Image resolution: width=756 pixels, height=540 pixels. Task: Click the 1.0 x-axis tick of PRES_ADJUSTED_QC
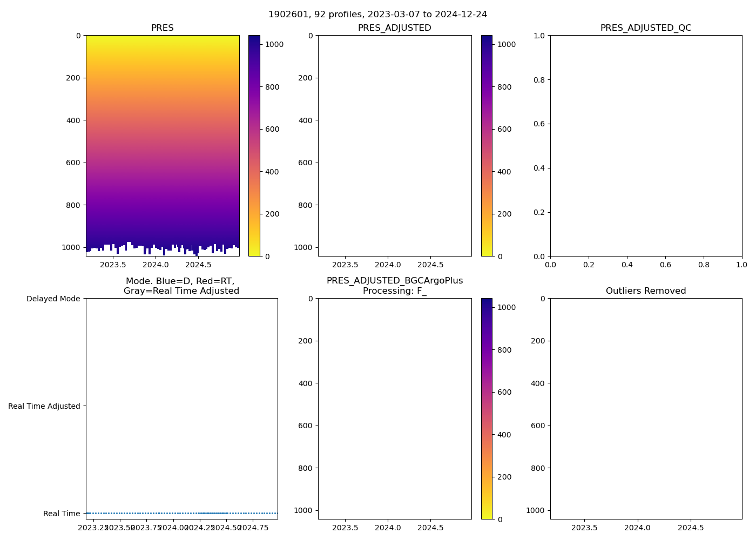click(741, 265)
